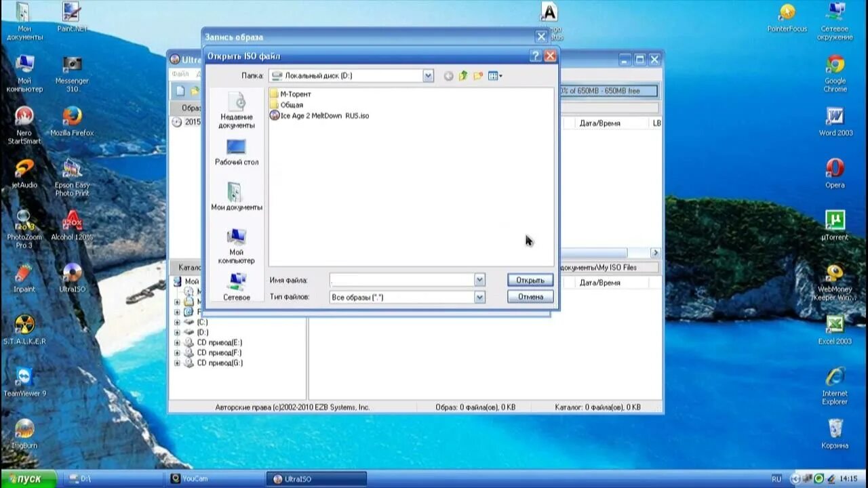Viewport: 868px width, 488px height.
Task: Expand CD привод(G:) tree node
Action: point(177,363)
